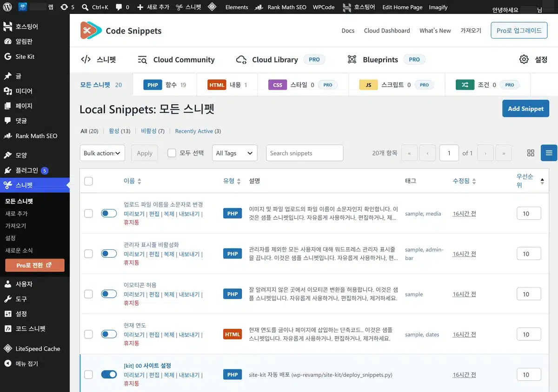558x392 pixels.
Task: Open Blueprints tab
Action: click(x=386, y=59)
